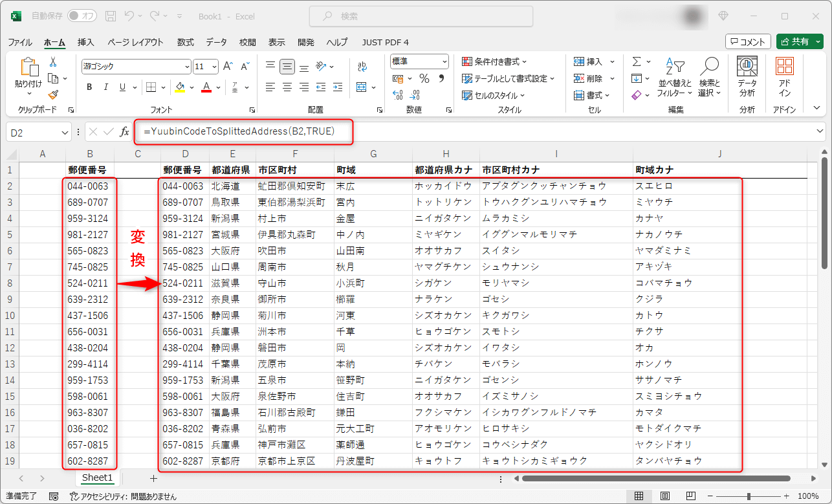Click the Increase Decimal icon

click(398, 94)
